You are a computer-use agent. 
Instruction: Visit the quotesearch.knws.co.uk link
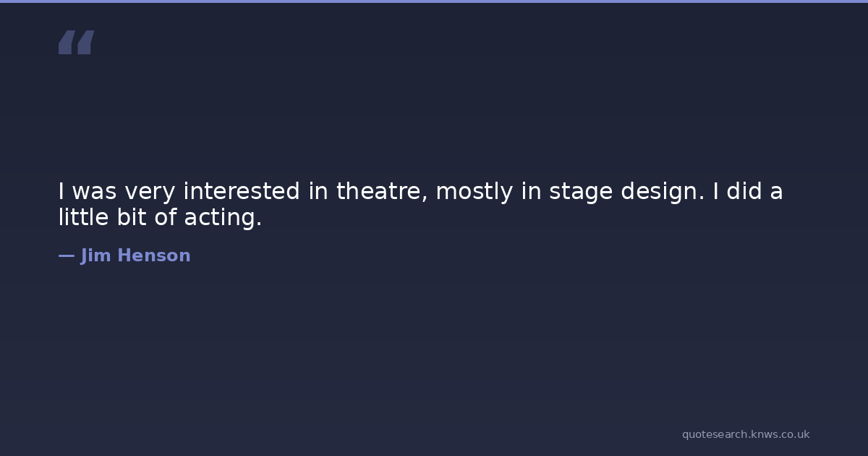pyautogui.click(x=745, y=434)
